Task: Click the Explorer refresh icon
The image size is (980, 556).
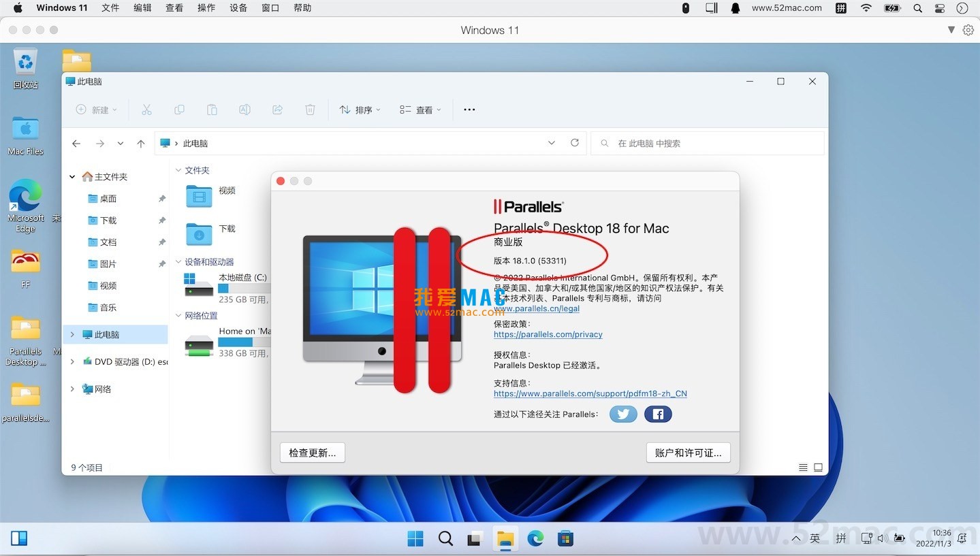Action: (x=575, y=143)
